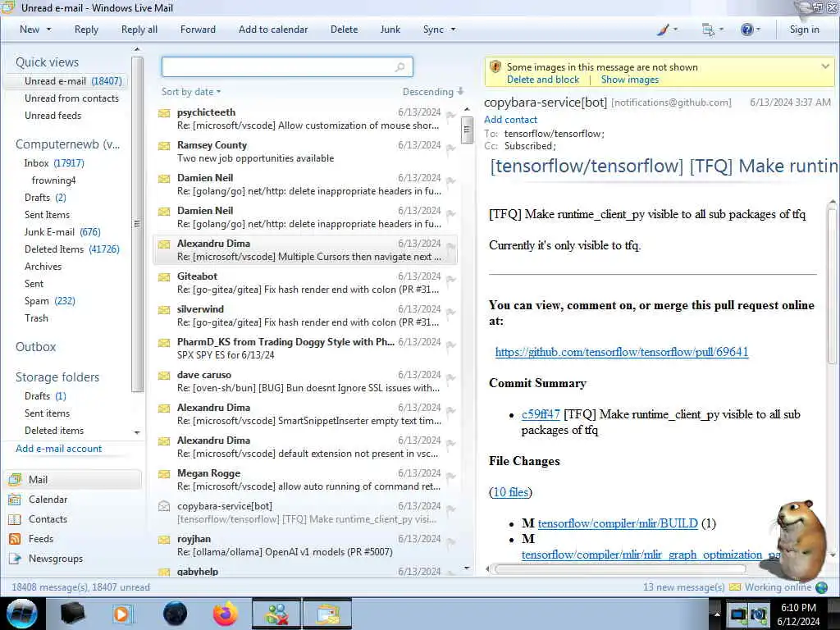Open dropdown arrow next to Menus icon

(721, 30)
